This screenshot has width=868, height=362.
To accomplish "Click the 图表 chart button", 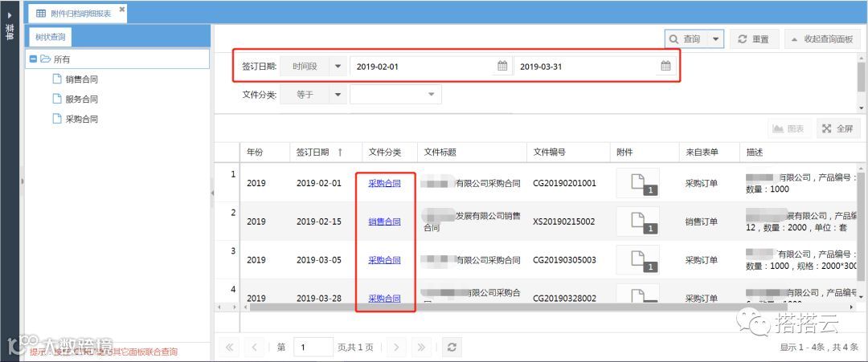I will coord(788,128).
